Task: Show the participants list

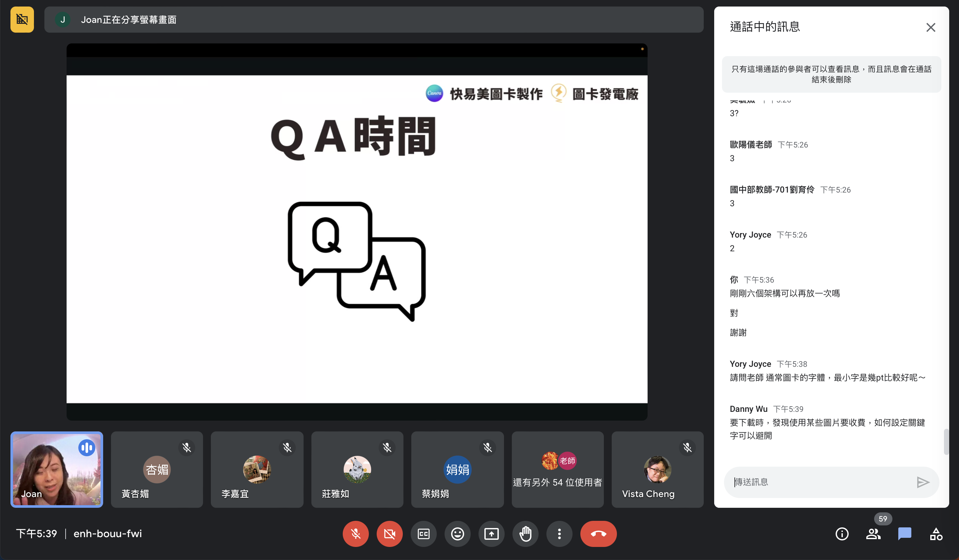Action: tap(873, 534)
